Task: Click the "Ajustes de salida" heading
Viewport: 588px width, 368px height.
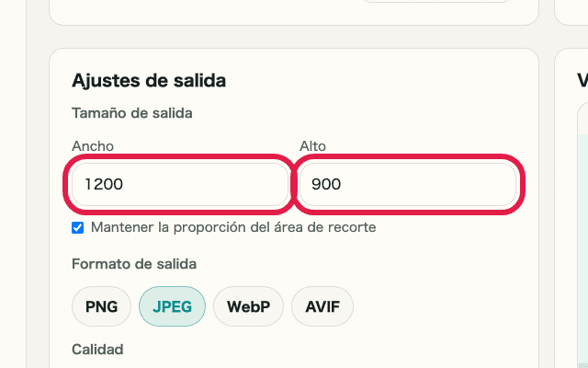Action: click(149, 81)
